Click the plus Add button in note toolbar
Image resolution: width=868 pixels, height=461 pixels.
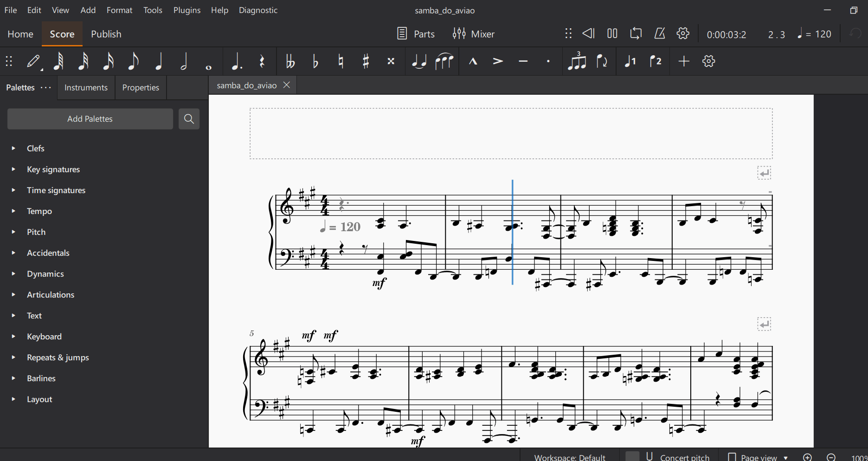(x=684, y=61)
